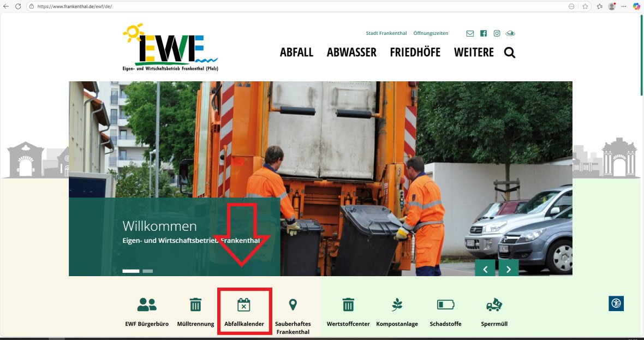
Task: Open the Kompostanlage plant icon
Action: pyautogui.click(x=397, y=305)
